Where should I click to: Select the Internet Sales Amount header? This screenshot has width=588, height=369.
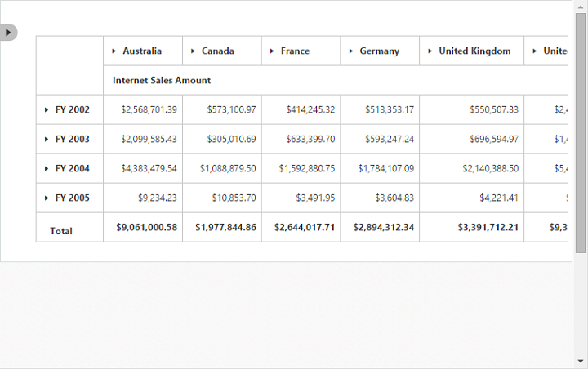pos(162,80)
